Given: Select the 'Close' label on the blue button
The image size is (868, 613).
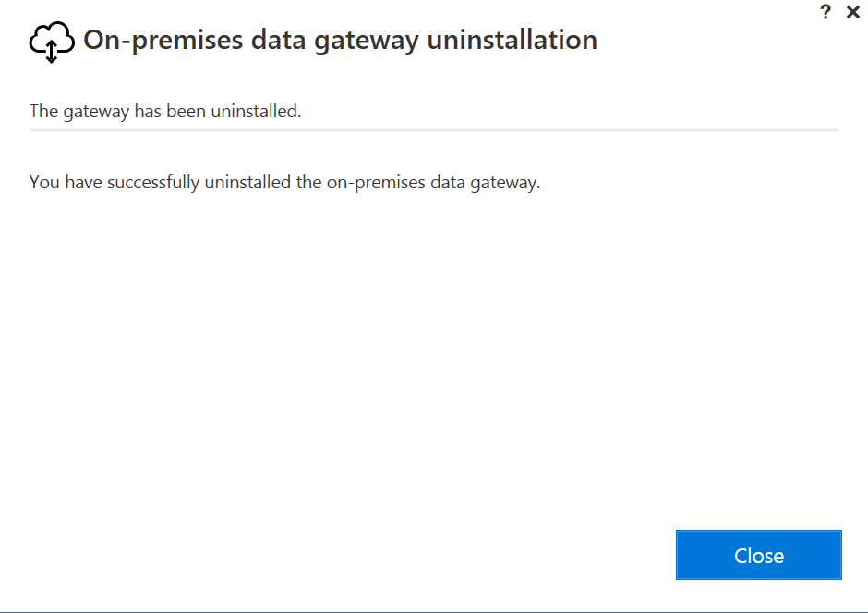Looking at the screenshot, I should tap(759, 556).
